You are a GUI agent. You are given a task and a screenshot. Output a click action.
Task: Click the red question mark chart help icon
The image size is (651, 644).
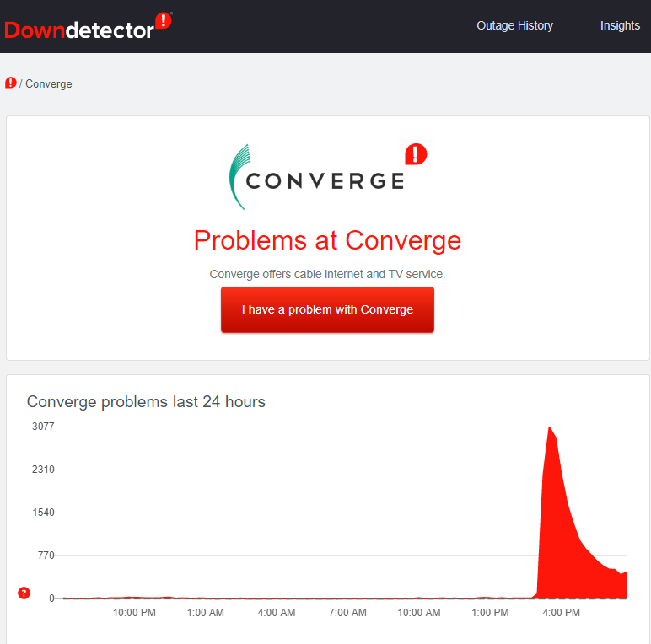click(x=24, y=593)
